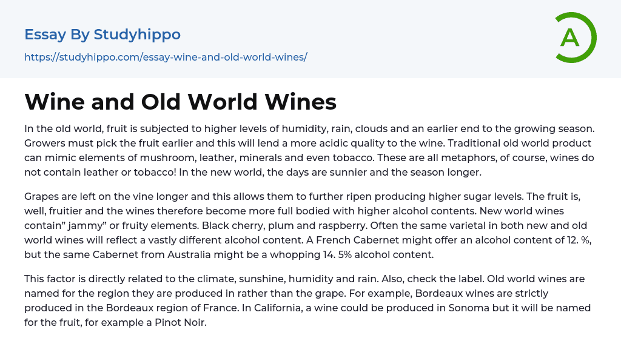Viewport: 621px width, 364px height.
Task: Click the word Growers in first paragraph
Action: coord(44,144)
